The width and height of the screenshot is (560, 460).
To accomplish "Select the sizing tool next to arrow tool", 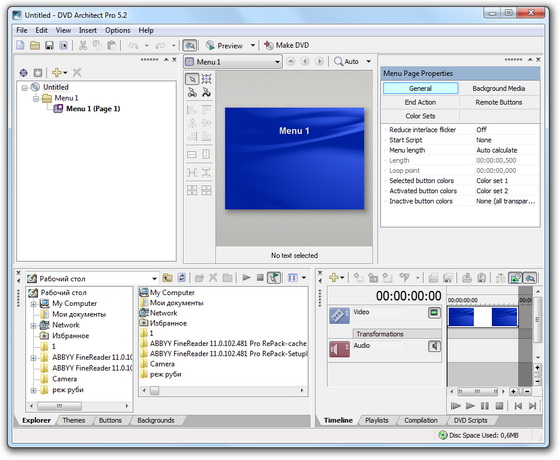I will (206, 79).
